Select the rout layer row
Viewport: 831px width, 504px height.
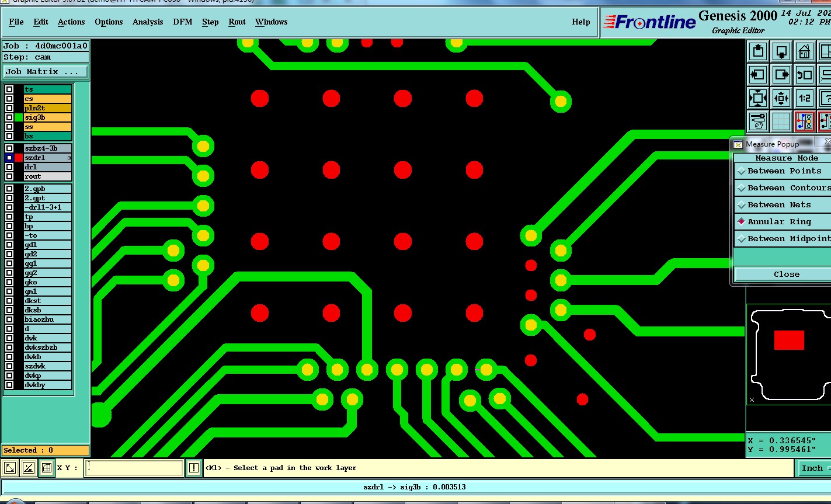(x=48, y=176)
